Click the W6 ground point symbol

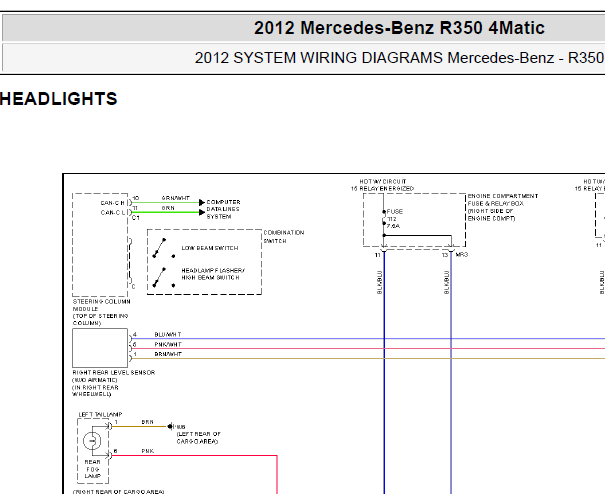pyautogui.click(x=170, y=426)
